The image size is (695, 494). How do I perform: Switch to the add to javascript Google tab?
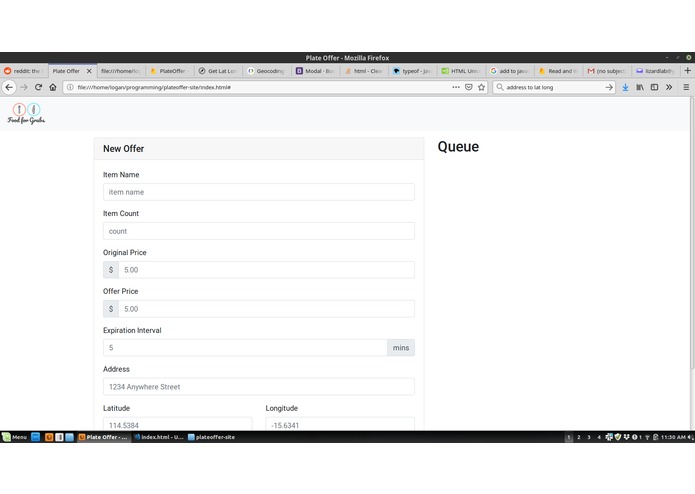(x=510, y=71)
